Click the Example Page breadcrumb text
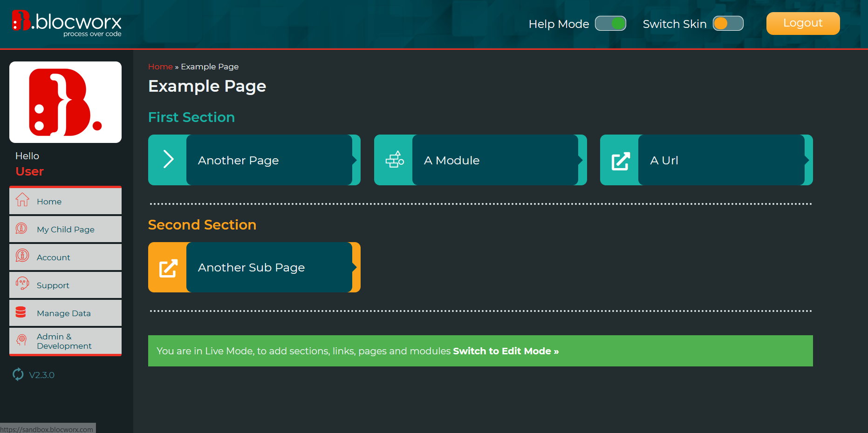This screenshot has height=433, width=868. coord(210,67)
